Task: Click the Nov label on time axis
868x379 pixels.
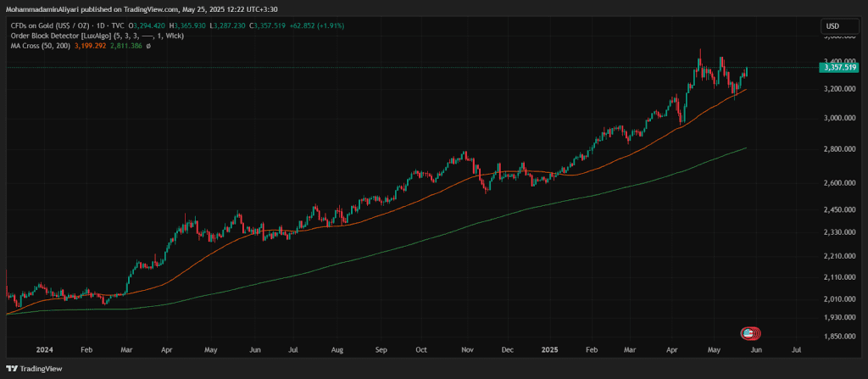Action: 465,348
